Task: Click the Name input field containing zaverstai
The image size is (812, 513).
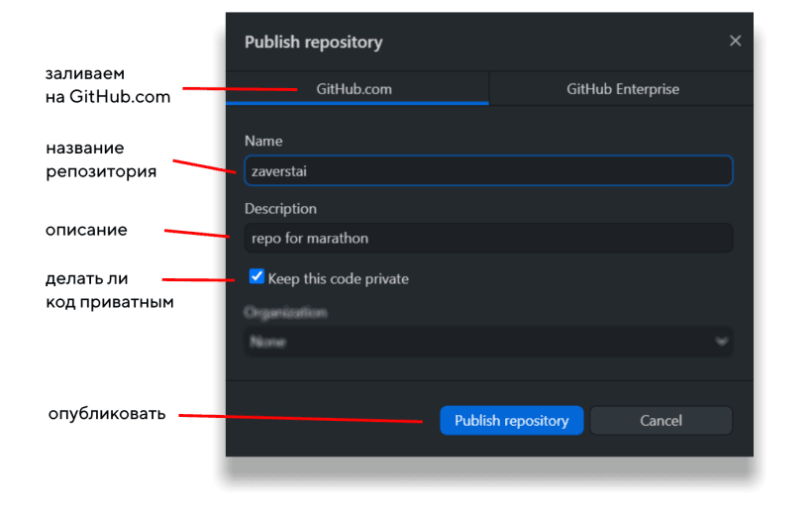Action: tap(488, 170)
